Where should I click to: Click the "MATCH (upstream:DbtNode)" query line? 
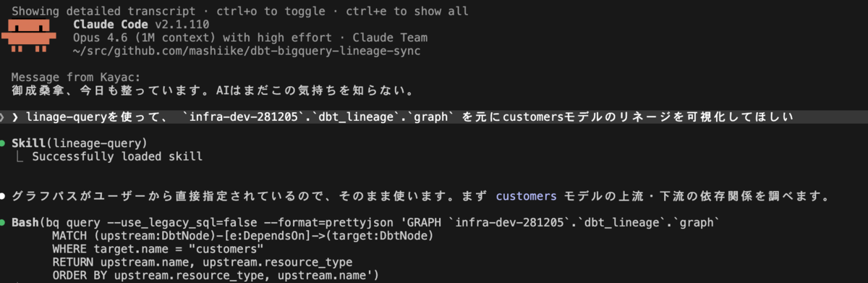click(242, 236)
